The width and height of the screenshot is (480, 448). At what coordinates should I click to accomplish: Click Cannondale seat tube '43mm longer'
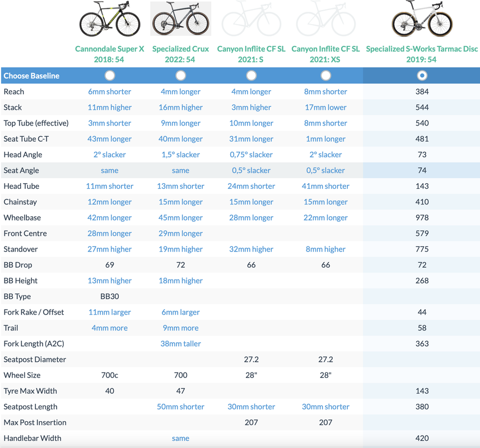point(110,139)
